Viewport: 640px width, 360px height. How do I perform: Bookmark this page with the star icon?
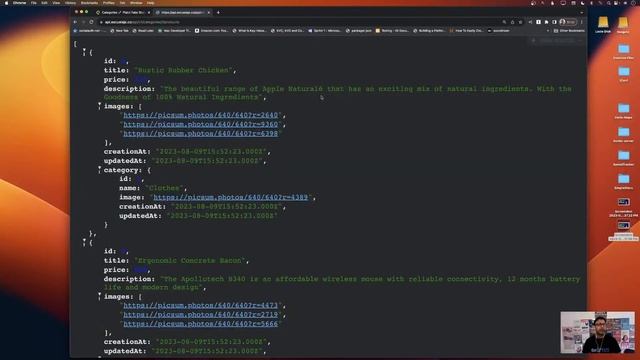(x=520, y=22)
